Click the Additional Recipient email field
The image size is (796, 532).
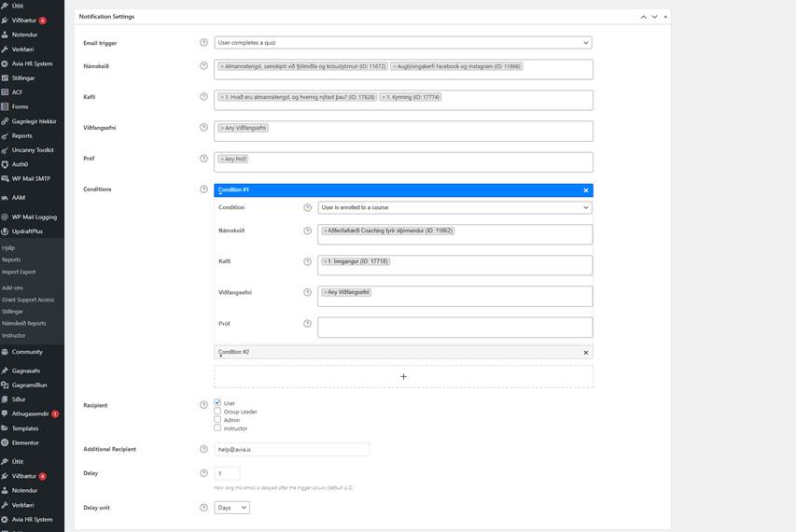pos(291,449)
